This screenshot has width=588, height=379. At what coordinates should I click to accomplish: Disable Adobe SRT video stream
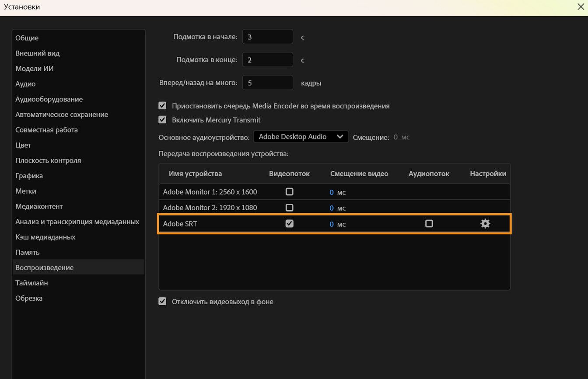(x=289, y=223)
